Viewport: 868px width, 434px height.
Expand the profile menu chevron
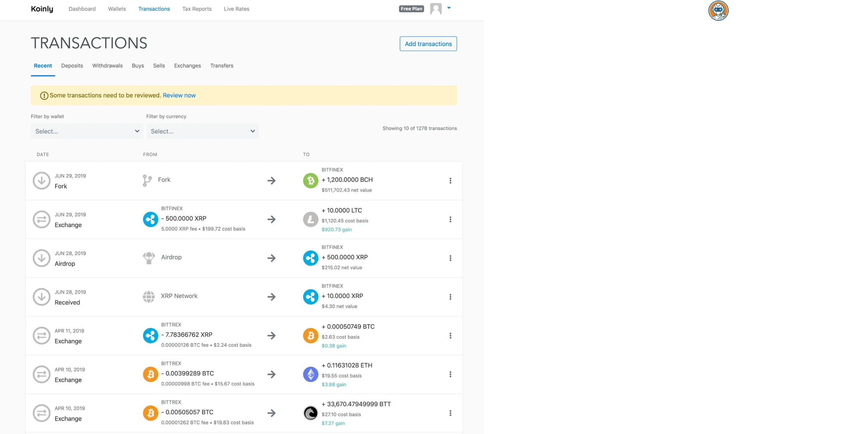pyautogui.click(x=449, y=8)
